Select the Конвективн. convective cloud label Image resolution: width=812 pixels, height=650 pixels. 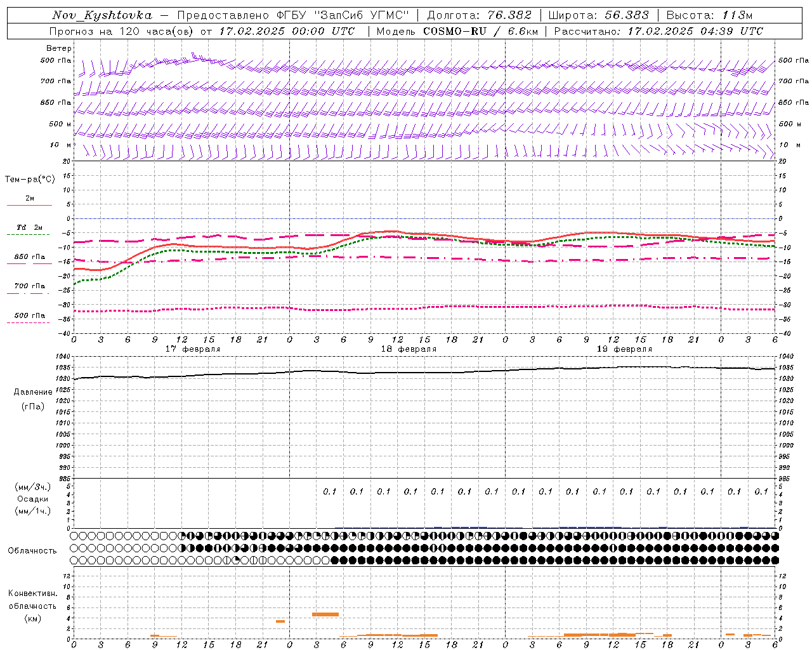[x=32, y=594]
